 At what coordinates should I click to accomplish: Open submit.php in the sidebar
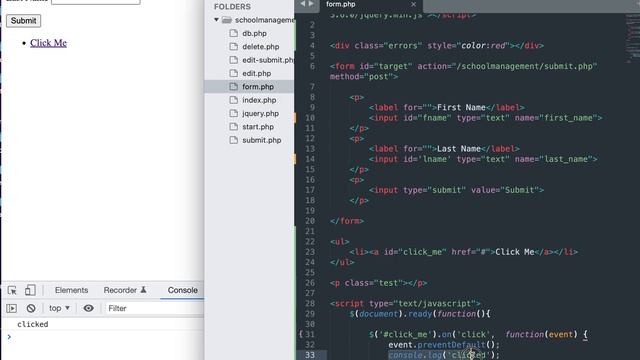pyautogui.click(x=262, y=140)
